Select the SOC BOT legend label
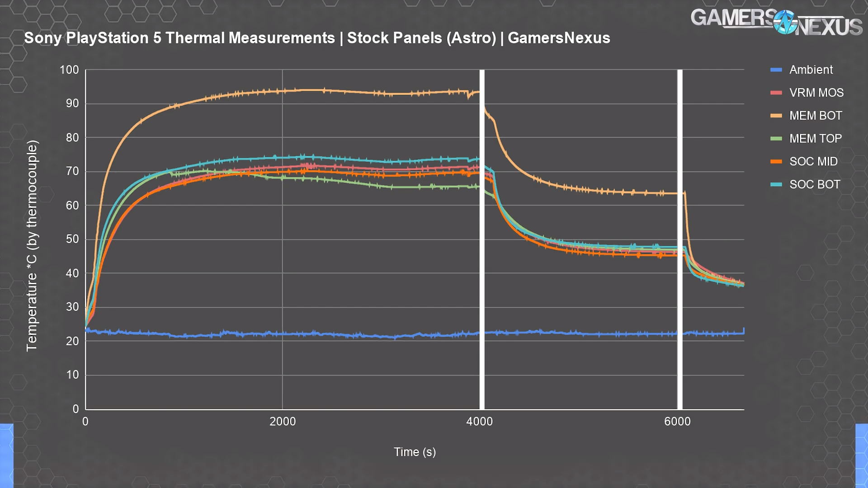Image resolution: width=868 pixels, height=488 pixels. coord(815,184)
